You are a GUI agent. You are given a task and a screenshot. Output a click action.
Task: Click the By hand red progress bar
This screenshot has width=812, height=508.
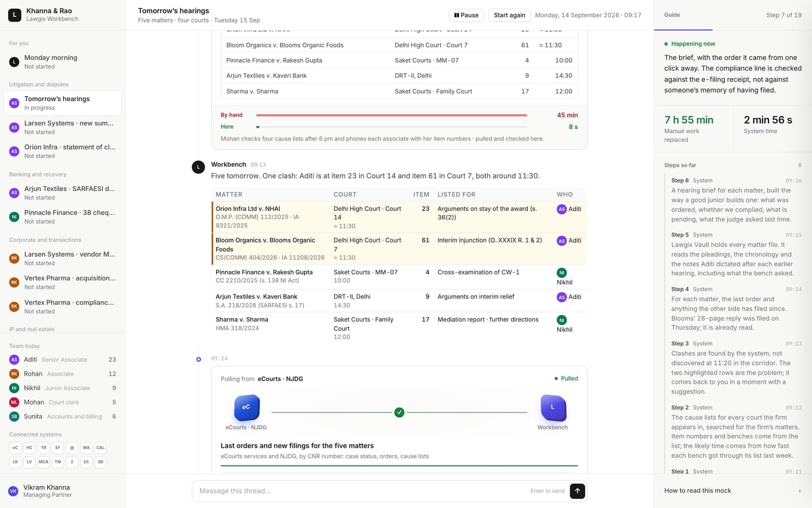point(392,115)
